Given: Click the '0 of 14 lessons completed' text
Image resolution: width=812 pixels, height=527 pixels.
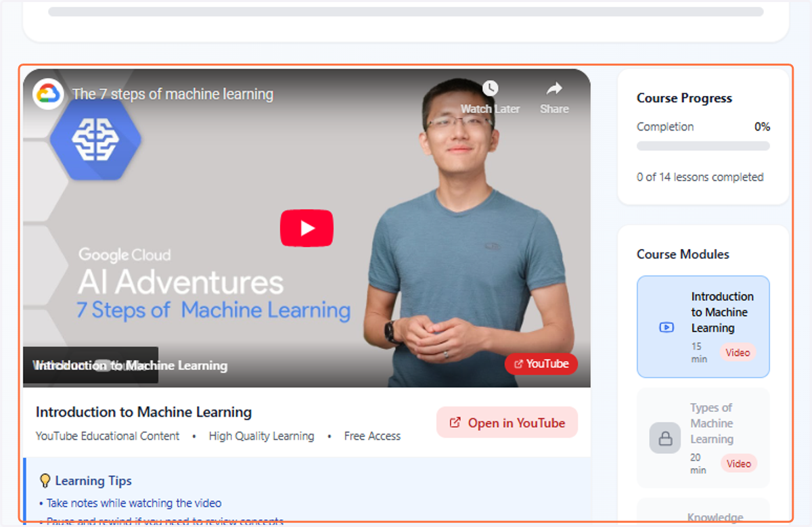Looking at the screenshot, I should 700,177.
